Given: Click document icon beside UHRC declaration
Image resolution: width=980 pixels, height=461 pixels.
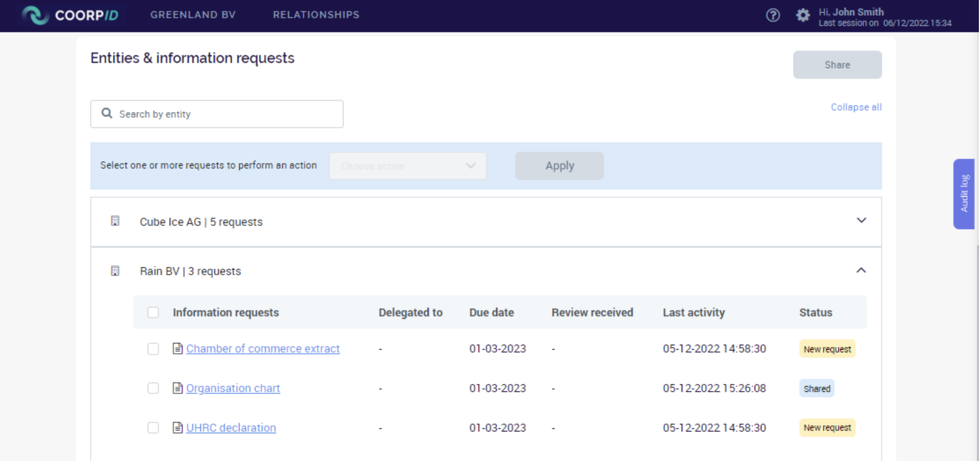Looking at the screenshot, I should pyautogui.click(x=177, y=427).
